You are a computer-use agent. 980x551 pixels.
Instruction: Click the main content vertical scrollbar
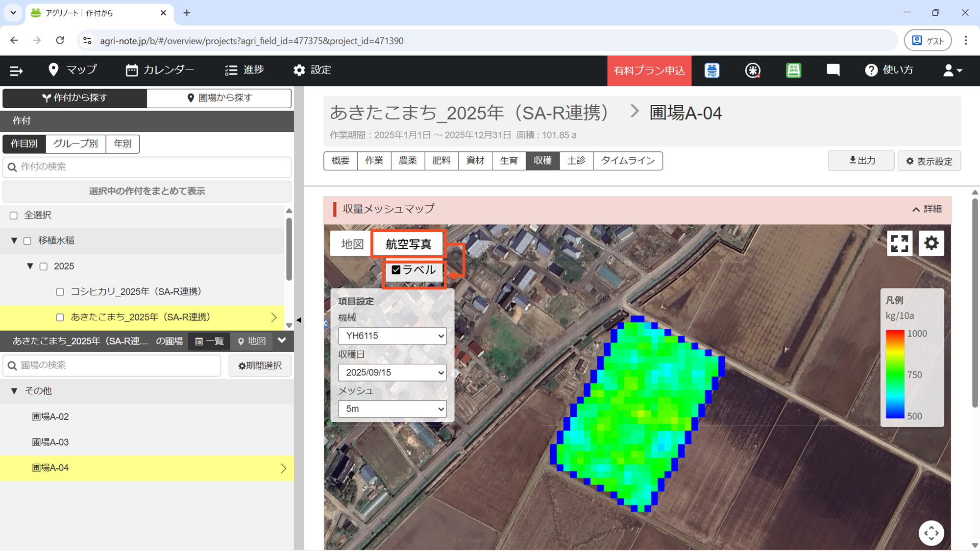(x=975, y=303)
